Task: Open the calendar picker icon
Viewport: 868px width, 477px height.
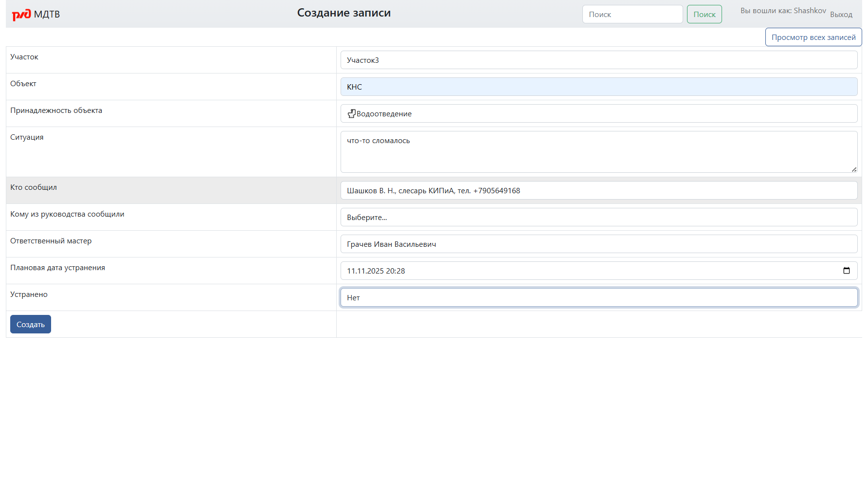Action: (x=846, y=271)
